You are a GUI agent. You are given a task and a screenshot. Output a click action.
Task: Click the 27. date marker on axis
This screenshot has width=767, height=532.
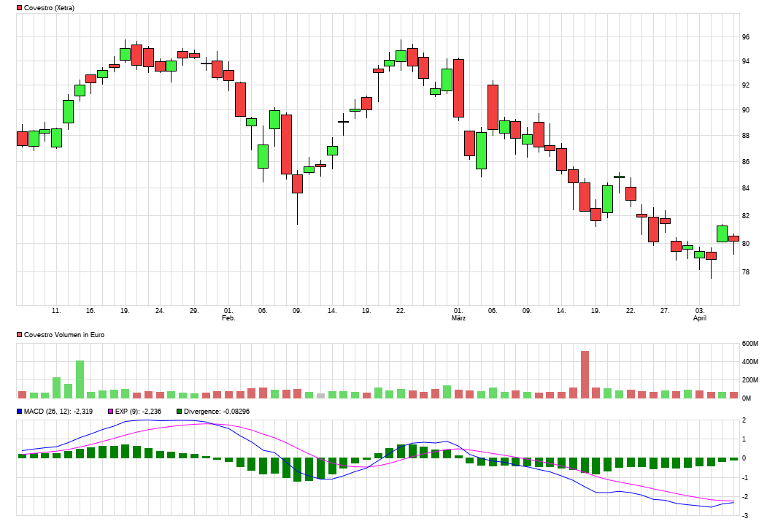(665, 310)
